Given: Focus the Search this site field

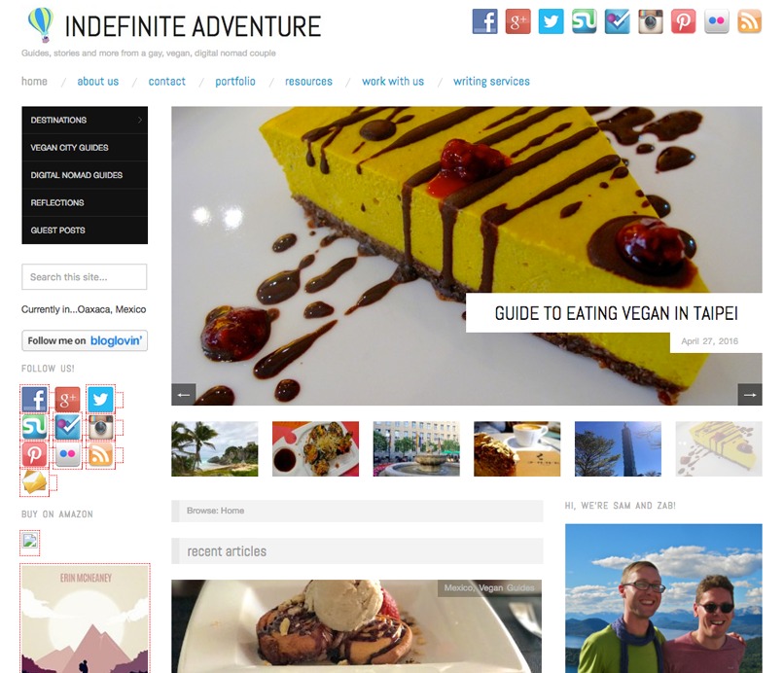Looking at the screenshot, I should pyautogui.click(x=85, y=276).
